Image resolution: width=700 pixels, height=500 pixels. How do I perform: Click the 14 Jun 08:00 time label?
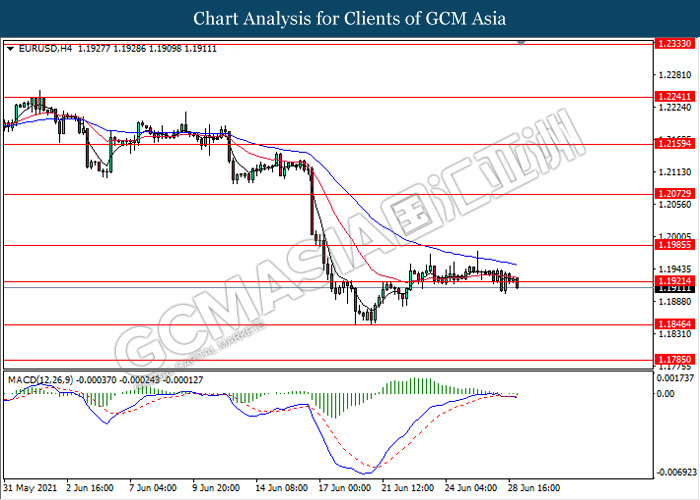tap(281, 488)
